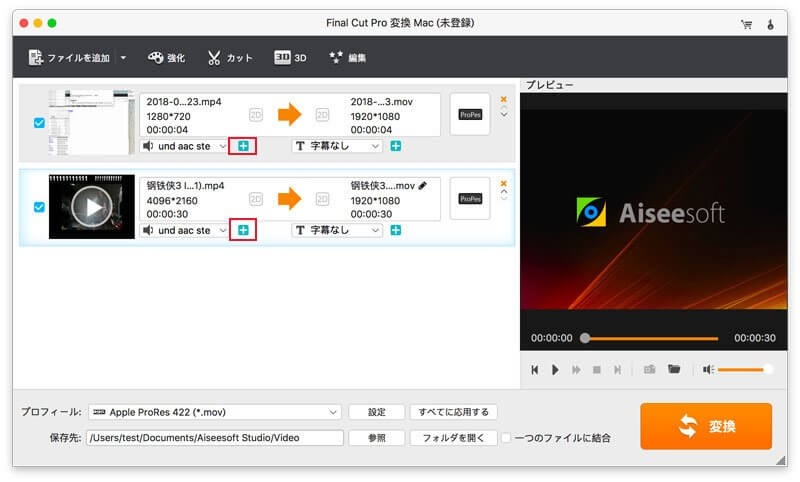Move 钢铁侠3 file up in list
Viewport: 800px width, 482px height.
[504, 192]
